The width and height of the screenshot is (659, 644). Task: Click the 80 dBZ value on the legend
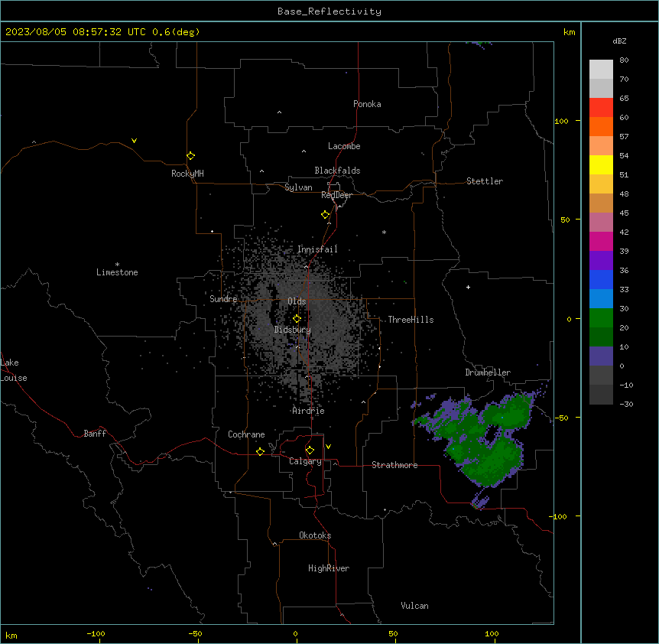tap(624, 60)
